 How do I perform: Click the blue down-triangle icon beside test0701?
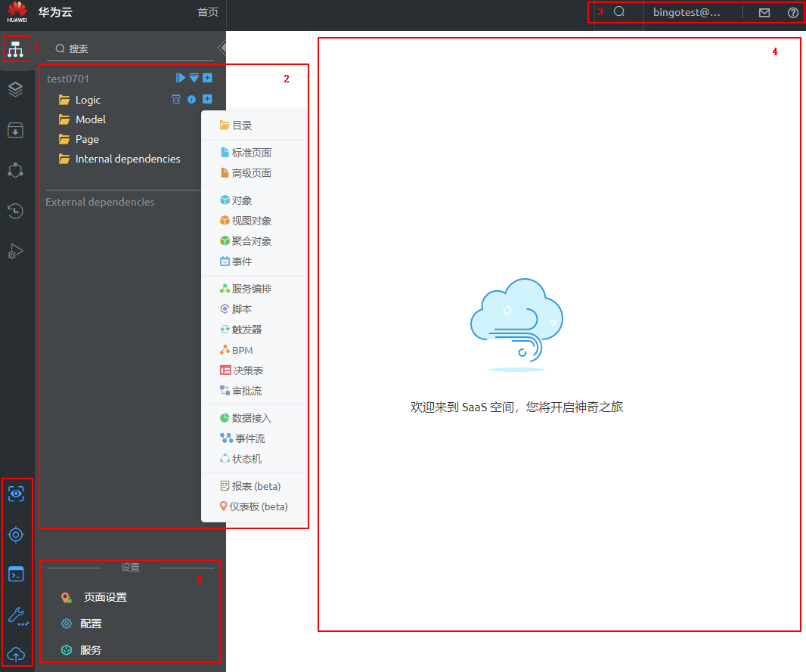click(x=194, y=78)
